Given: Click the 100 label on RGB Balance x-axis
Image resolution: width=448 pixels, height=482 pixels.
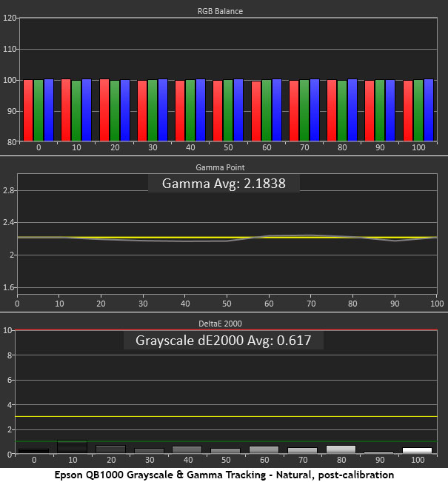Looking at the screenshot, I should point(418,147).
